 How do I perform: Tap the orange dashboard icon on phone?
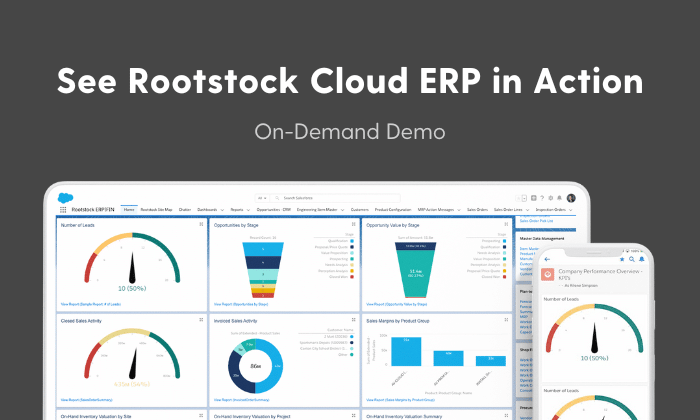tap(548, 274)
